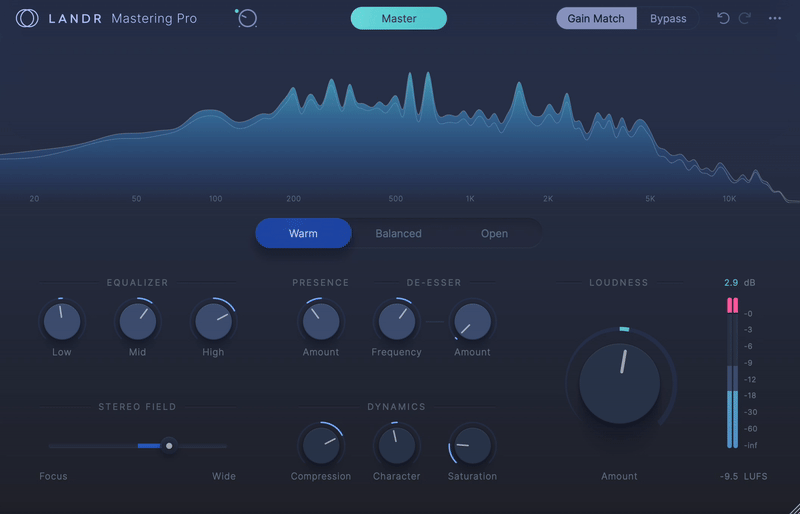This screenshot has height=514, width=800.
Task: Click the large Loudness Amount knob
Action: (619, 383)
